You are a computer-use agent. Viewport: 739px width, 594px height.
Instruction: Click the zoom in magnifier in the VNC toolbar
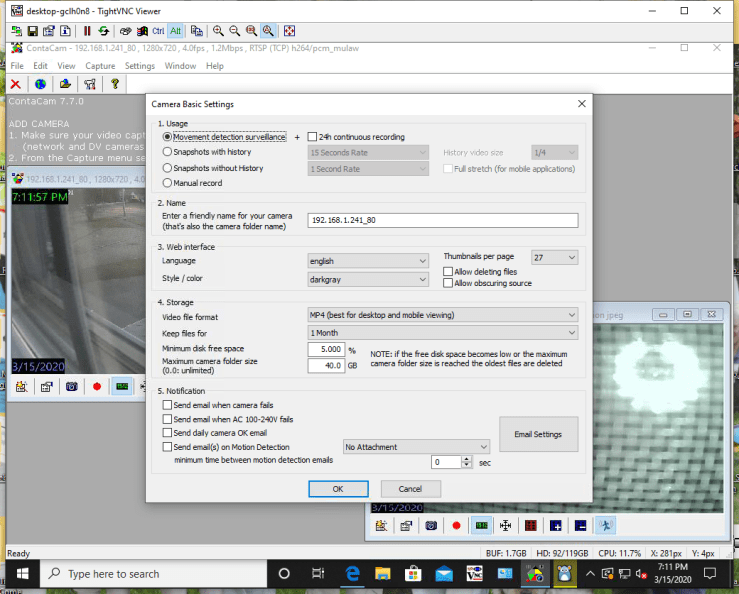pos(218,31)
